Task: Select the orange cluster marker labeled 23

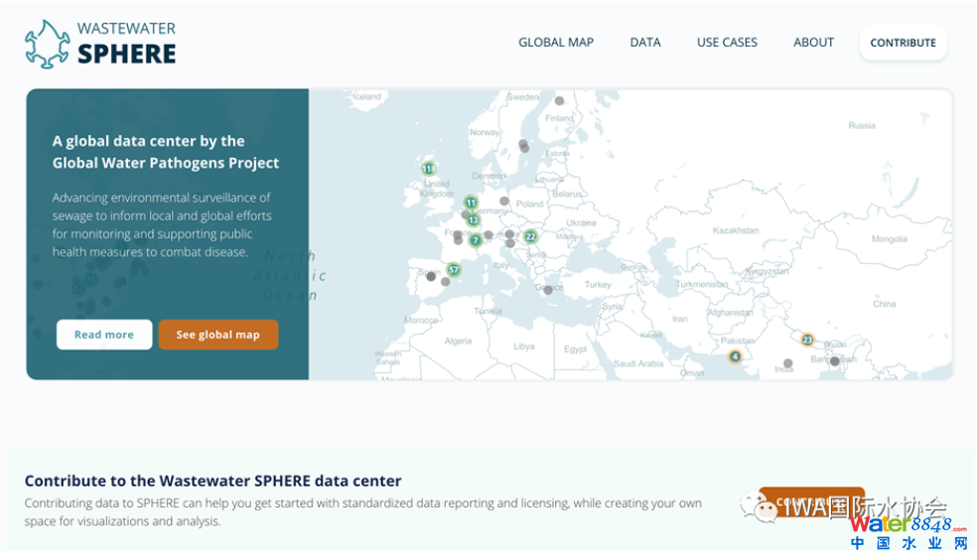Action: click(x=807, y=340)
